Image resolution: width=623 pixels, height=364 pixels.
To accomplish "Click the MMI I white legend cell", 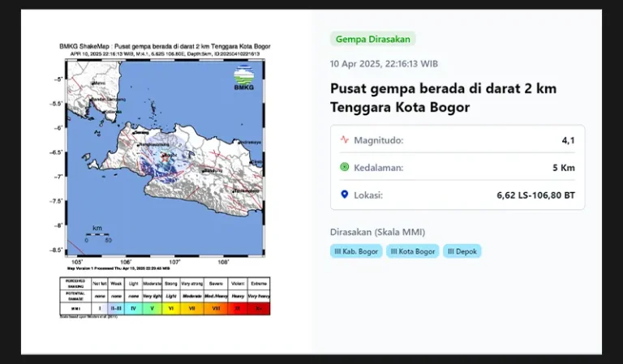I will (99, 308).
